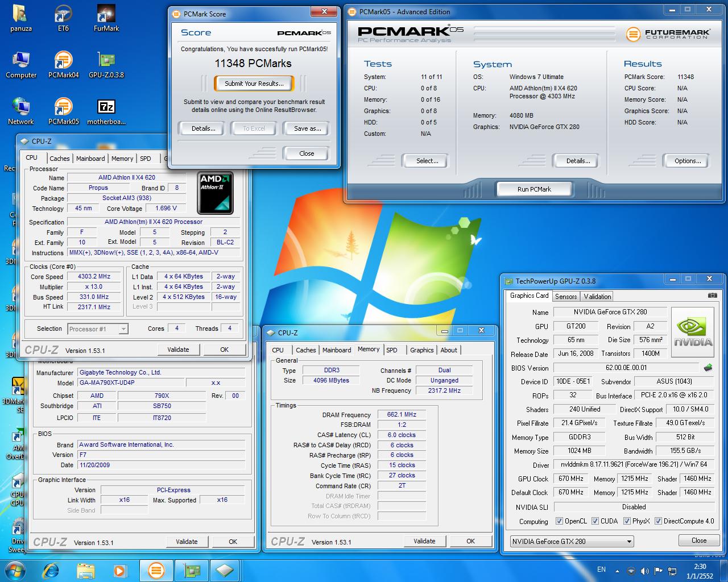Open the panuza folder on desktop
Viewport: 728px width, 582px height.
(20, 18)
